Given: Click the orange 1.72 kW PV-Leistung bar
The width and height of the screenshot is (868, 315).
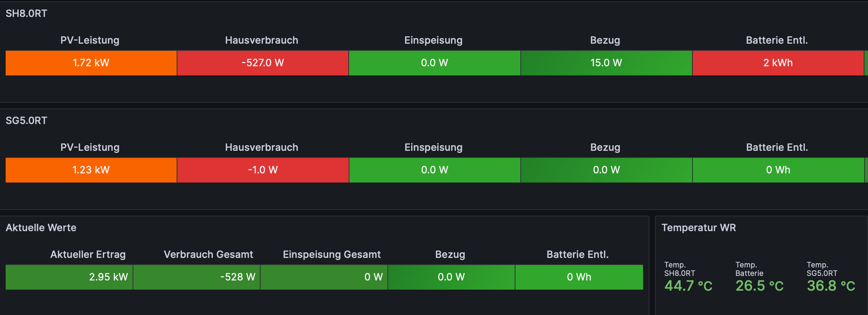Looking at the screenshot, I should pyautogui.click(x=91, y=63).
